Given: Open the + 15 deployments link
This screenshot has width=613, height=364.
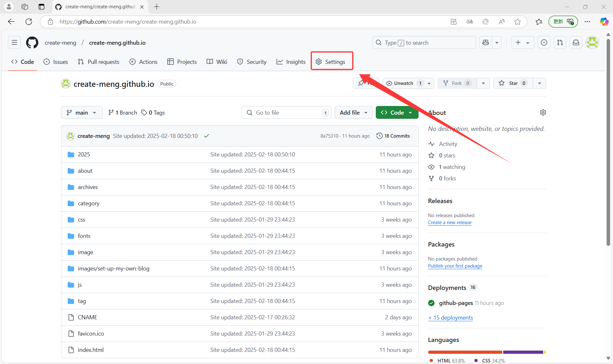Looking at the screenshot, I should click(x=450, y=318).
